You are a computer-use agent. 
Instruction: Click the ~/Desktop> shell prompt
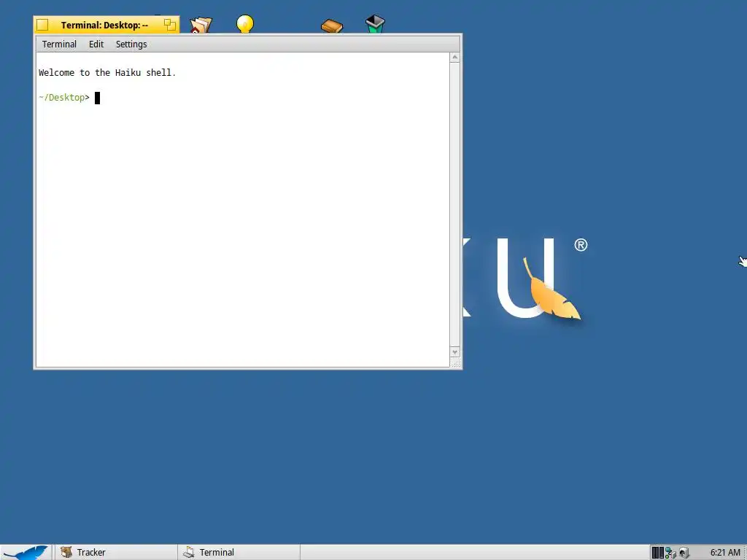tap(64, 97)
